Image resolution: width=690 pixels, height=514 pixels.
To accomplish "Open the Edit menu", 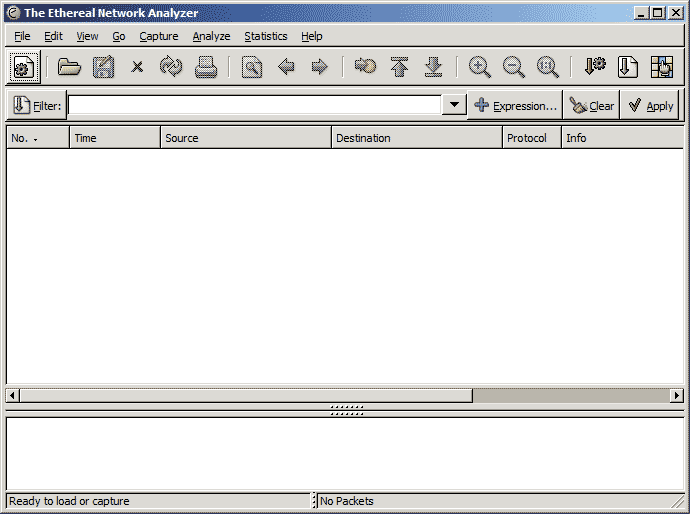I will coord(53,36).
